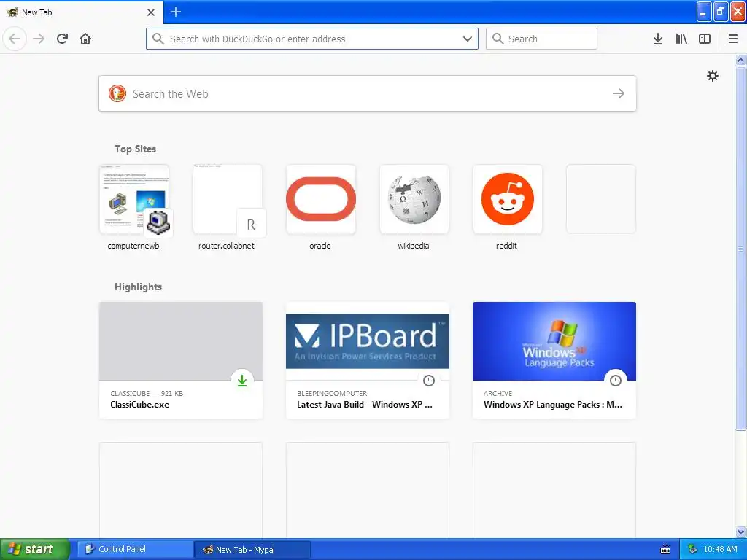
Task: Click the DuckDuckGo logo in search box
Action: [x=117, y=93]
